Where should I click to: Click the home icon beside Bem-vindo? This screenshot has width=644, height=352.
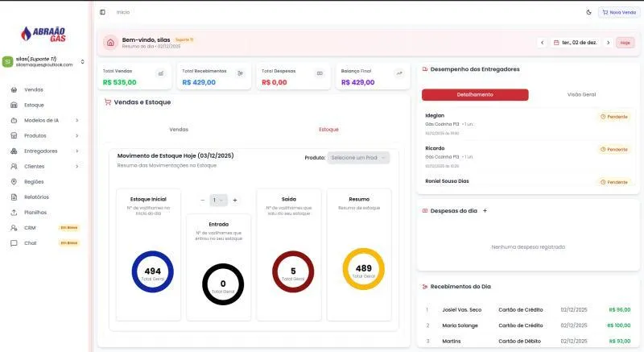click(110, 43)
